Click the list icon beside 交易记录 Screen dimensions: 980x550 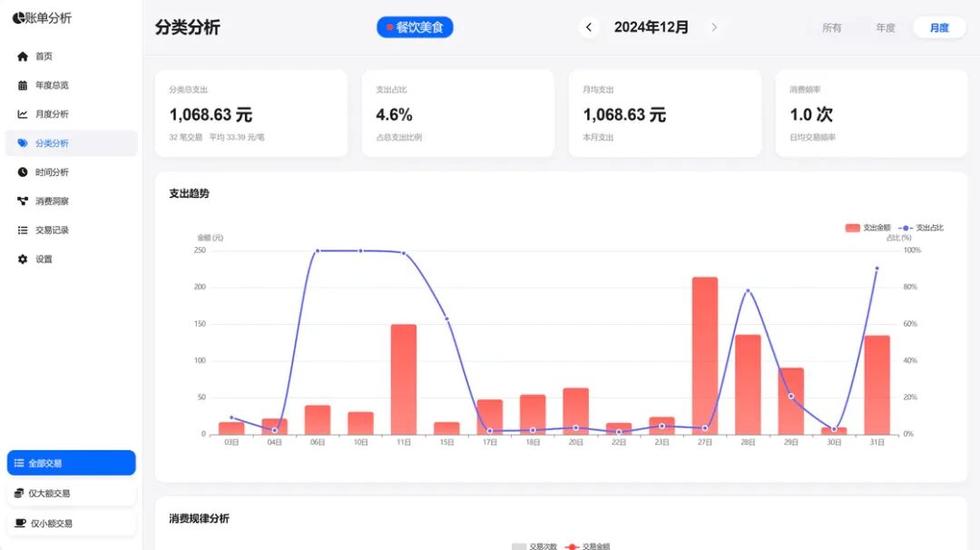[23, 230]
